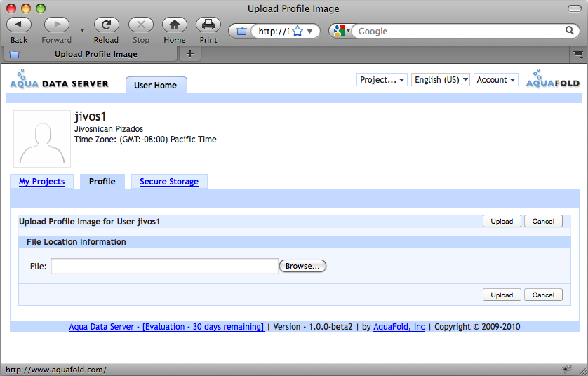Open address bar dropdown arrow
The width and height of the screenshot is (588, 376).
[x=310, y=31]
